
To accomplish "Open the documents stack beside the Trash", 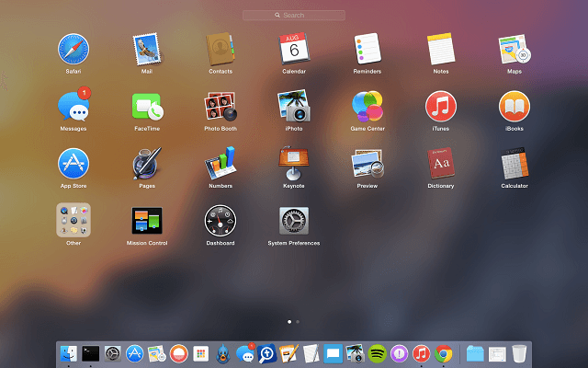I will [497, 354].
